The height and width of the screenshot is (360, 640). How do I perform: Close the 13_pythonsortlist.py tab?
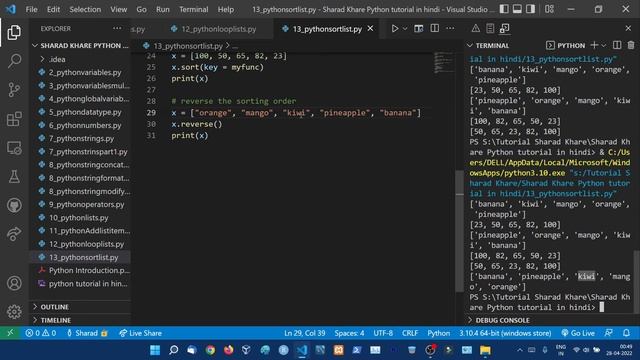(370, 29)
